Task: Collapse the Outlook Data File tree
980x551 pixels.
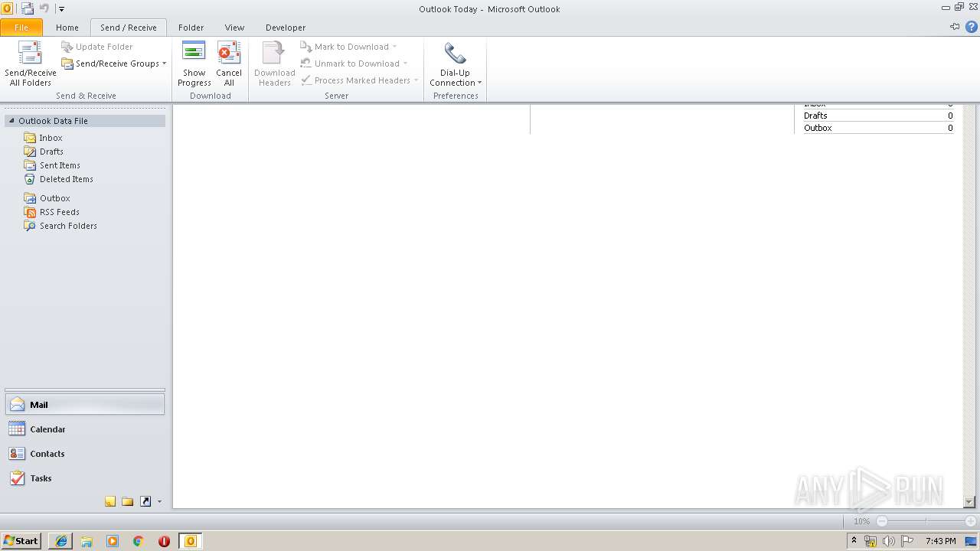Action: tap(11, 121)
